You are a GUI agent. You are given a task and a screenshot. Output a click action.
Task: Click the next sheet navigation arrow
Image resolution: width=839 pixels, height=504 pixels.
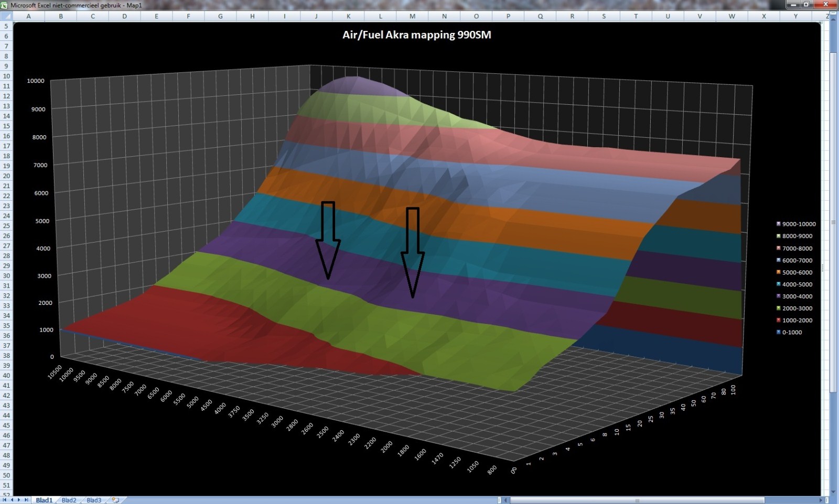click(19, 500)
